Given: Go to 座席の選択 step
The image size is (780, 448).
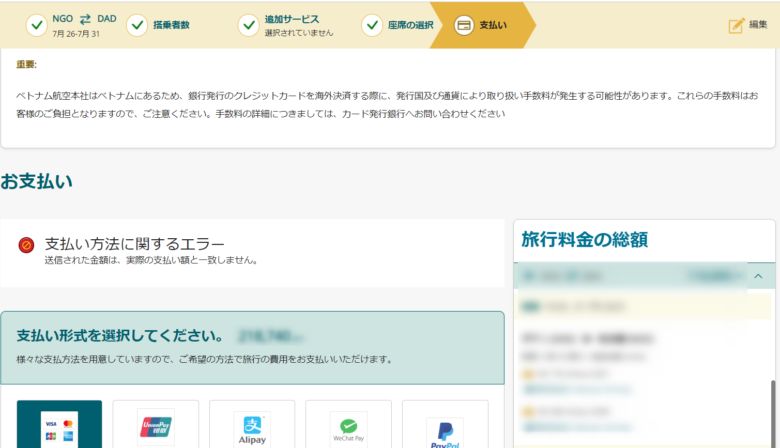Looking at the screenshot, I should click(x=408, y=25).
